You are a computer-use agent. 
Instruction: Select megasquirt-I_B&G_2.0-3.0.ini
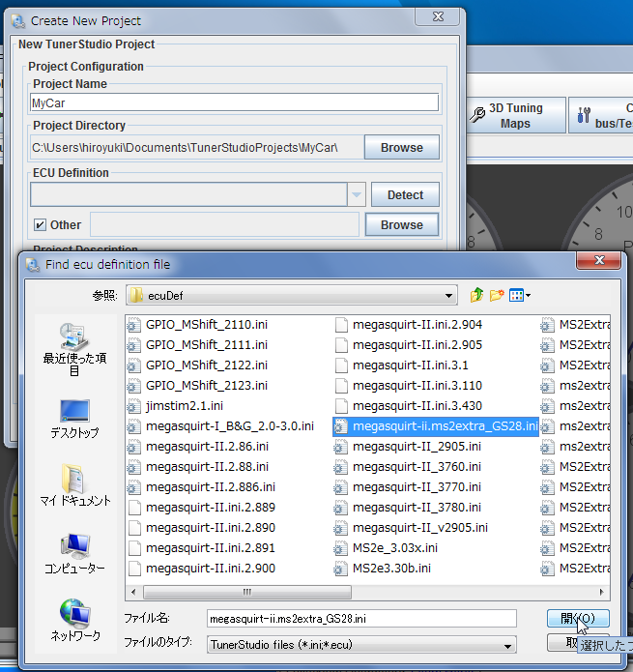coord(230,426)
